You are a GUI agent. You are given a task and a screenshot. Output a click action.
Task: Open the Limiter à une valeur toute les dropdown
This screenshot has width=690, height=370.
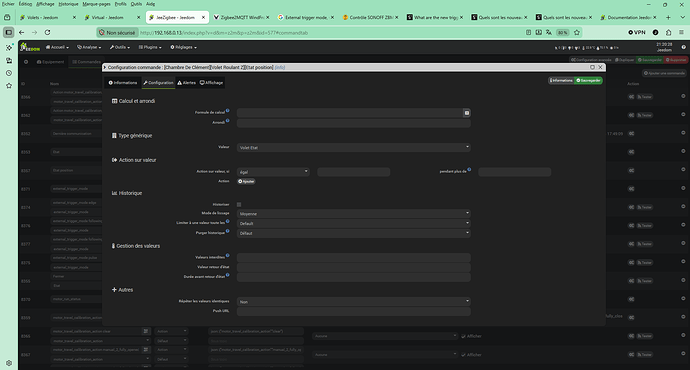click(x=354, y=223)
